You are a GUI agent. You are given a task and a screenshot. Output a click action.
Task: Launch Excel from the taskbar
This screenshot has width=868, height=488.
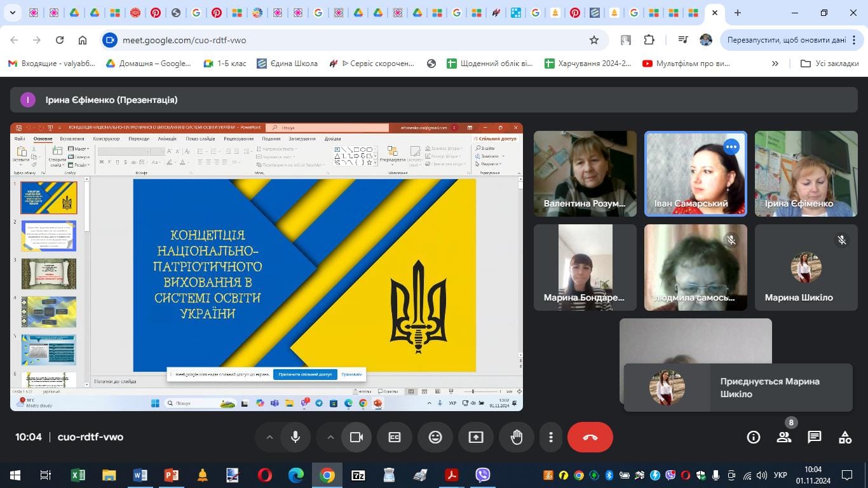(x=78, y=475)
